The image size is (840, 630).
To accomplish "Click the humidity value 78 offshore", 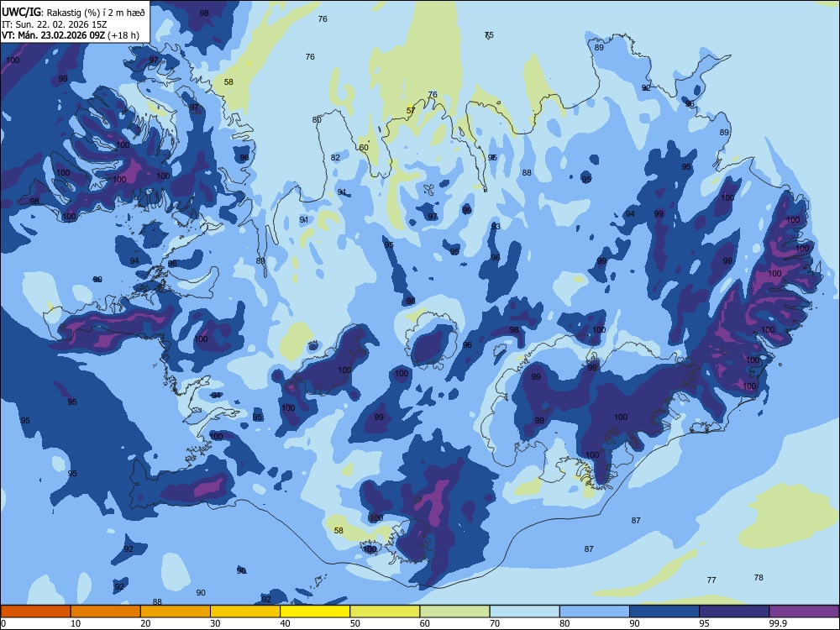I will (759, 578).
